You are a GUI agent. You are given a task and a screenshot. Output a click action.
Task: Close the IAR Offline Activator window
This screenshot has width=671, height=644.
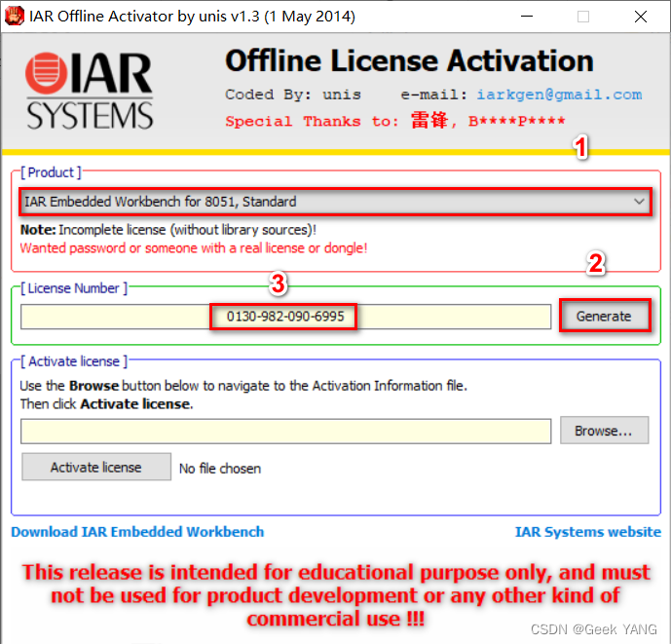tap(641, 17)
